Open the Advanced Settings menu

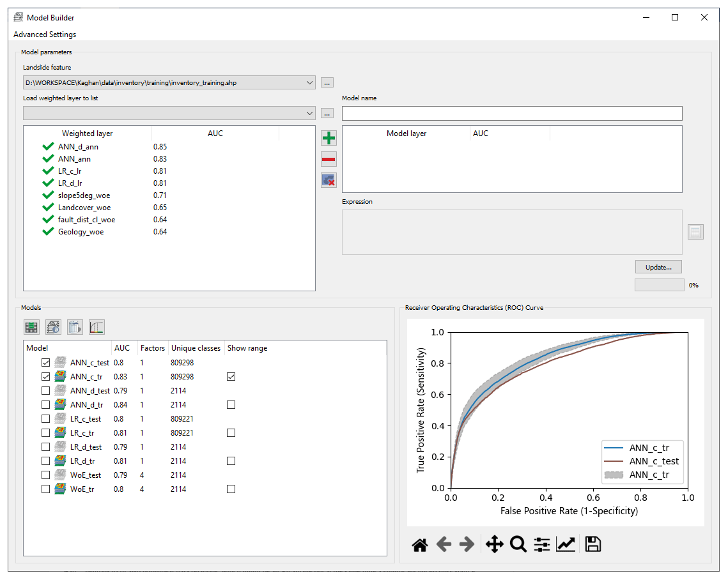point(45,34)
